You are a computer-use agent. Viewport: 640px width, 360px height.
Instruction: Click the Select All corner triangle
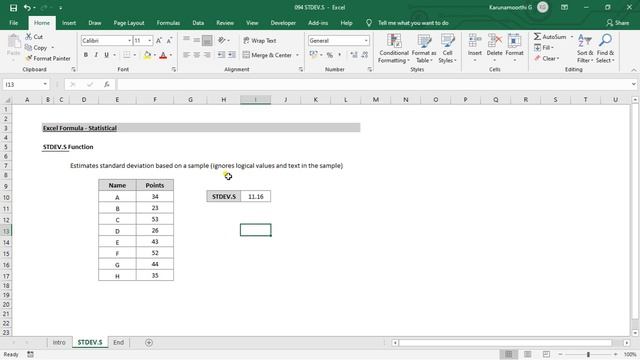[x=7, y=100]
